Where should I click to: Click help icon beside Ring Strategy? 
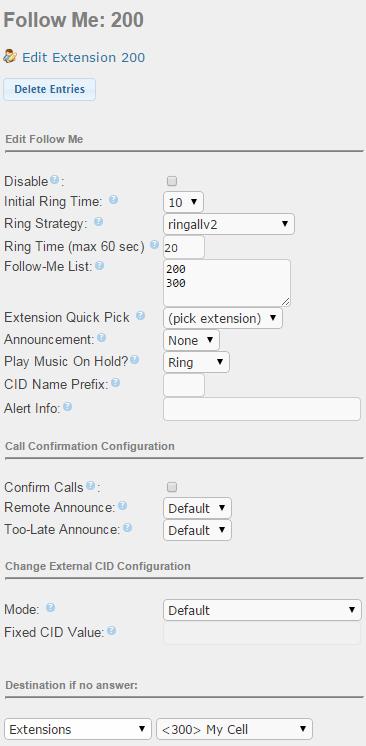[99, 222]
